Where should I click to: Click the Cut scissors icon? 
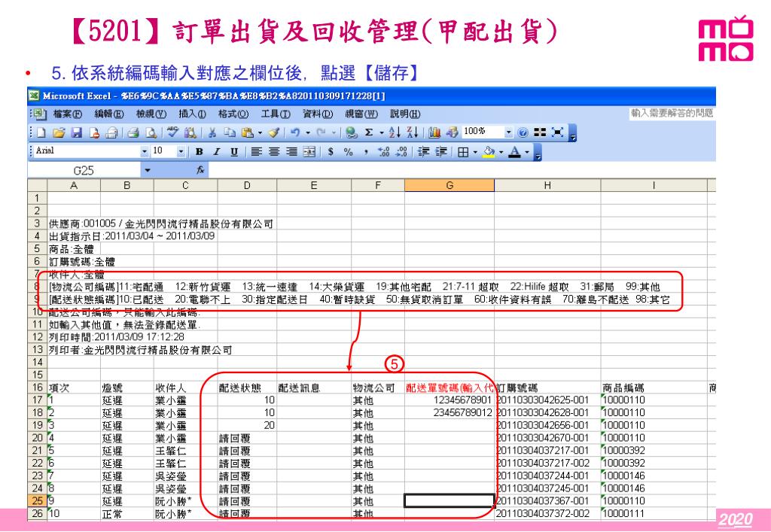point(212,132)
